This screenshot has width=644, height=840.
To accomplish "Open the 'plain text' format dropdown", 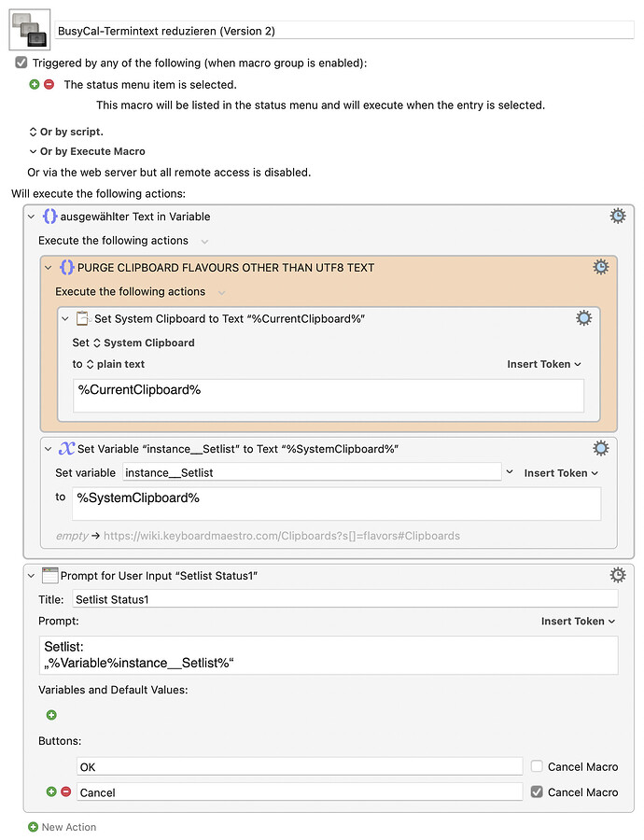I will tap(116, 364).
